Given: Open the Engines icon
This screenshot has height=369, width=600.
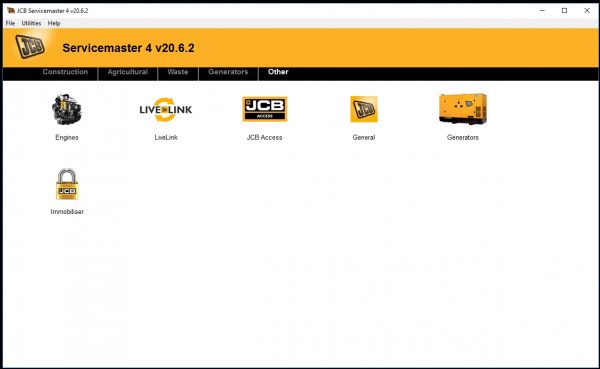Looking at the screenshot, I should [67, 109].
